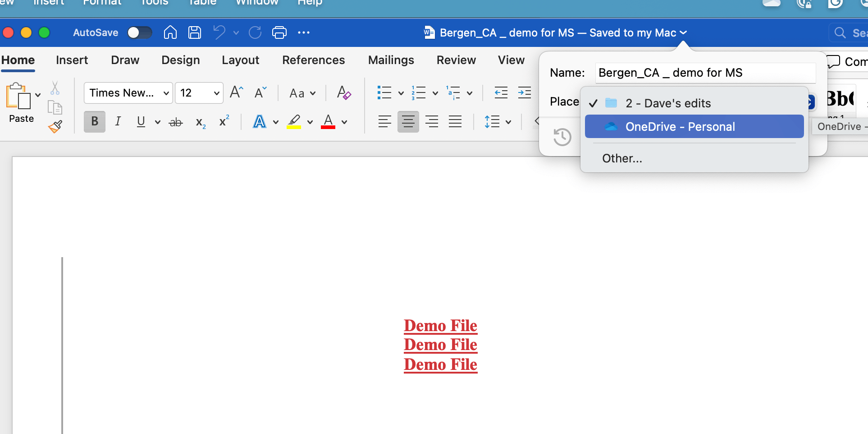This screenshot has width=868, height=434.
Task: Clear all formatting icon
Action: [344, 93]
